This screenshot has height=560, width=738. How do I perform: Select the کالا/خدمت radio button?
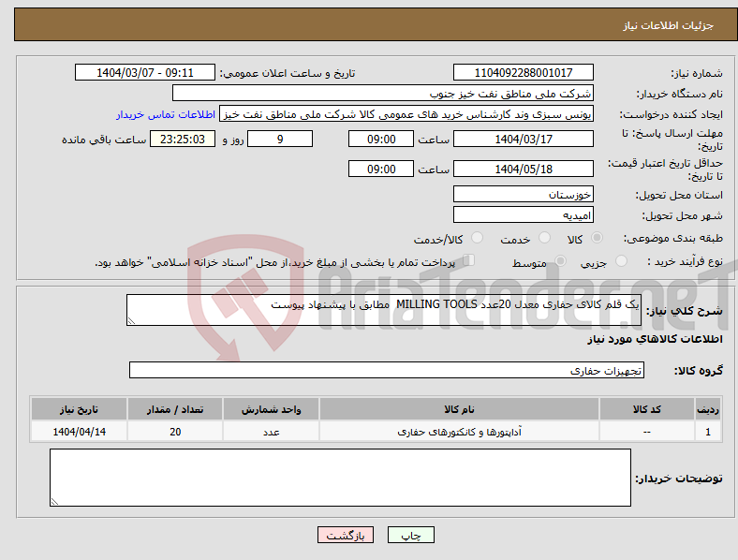pos(478,238)
